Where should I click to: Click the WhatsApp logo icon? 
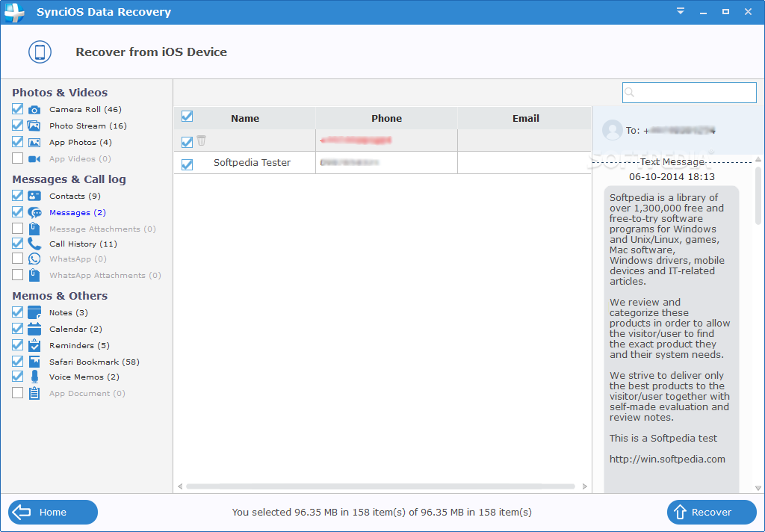[34, 259]
